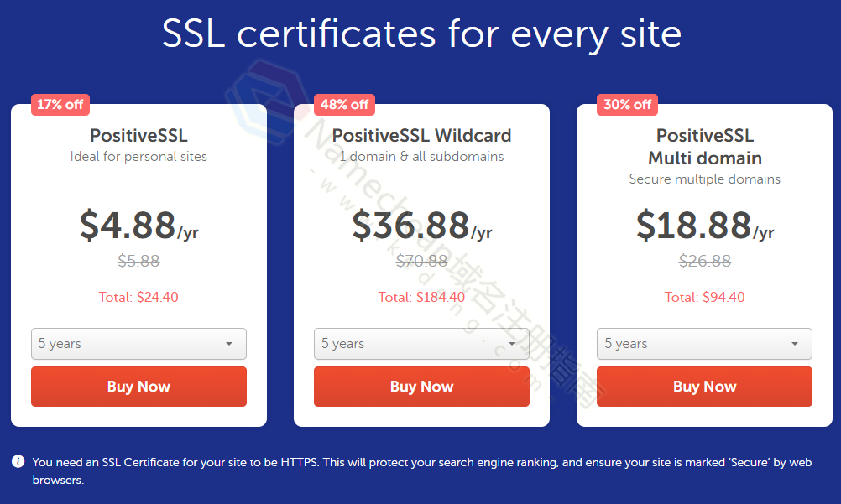841x504 pixels.
Task: Click the 48% off badge
Action: point(344,105)
